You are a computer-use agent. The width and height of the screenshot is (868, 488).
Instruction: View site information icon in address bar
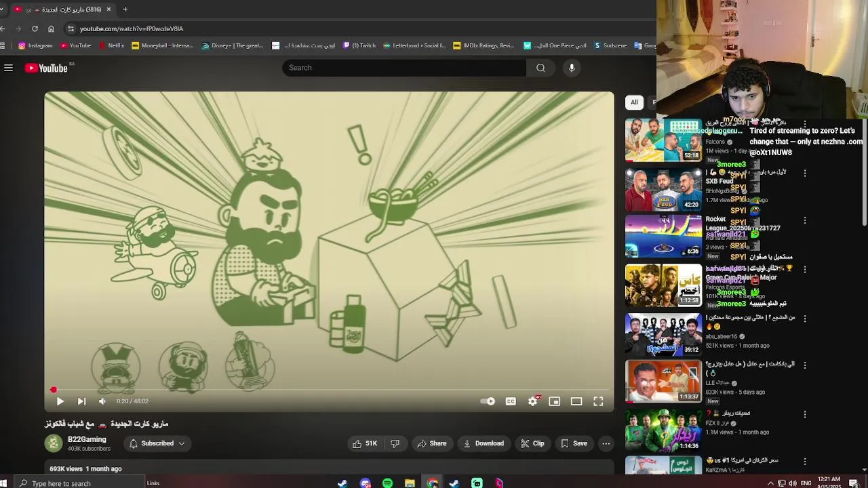(71, 28)
